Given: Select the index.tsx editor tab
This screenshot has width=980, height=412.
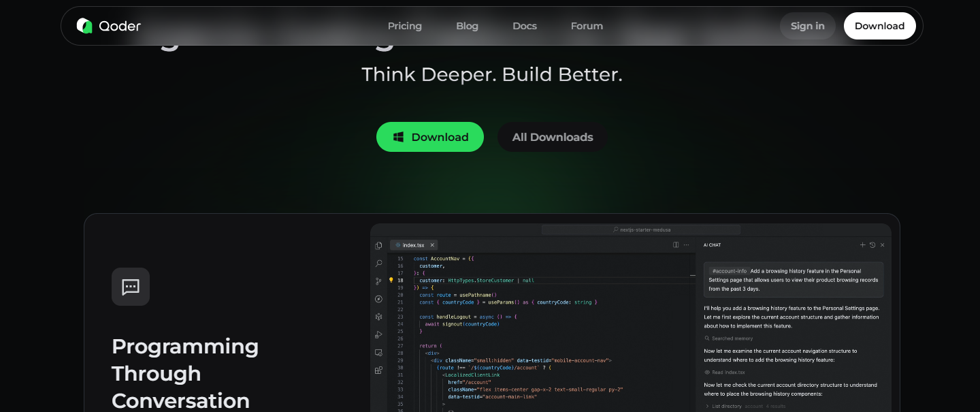Looking at the screenshot, I should coord(414,245).
